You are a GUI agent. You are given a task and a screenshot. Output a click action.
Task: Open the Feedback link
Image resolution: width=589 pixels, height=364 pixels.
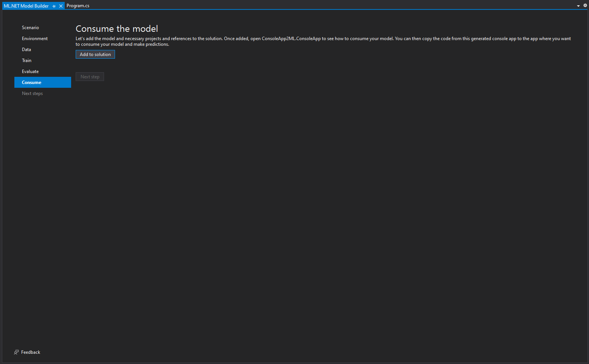point(31,352)
